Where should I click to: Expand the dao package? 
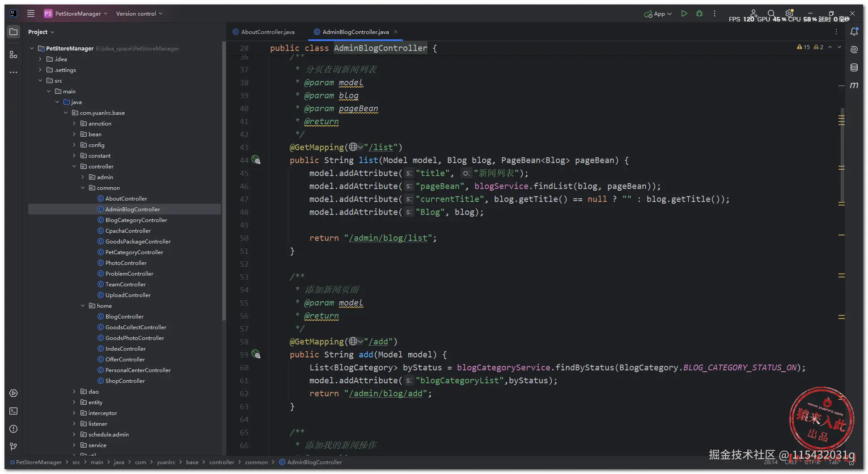[x=74, y=391]
